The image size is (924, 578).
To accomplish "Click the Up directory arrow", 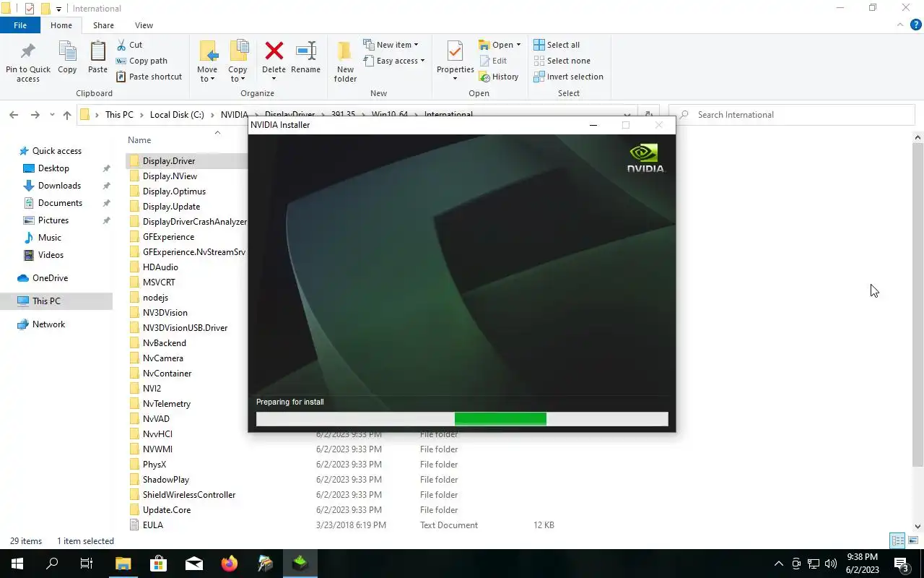I will coord(67,115).
